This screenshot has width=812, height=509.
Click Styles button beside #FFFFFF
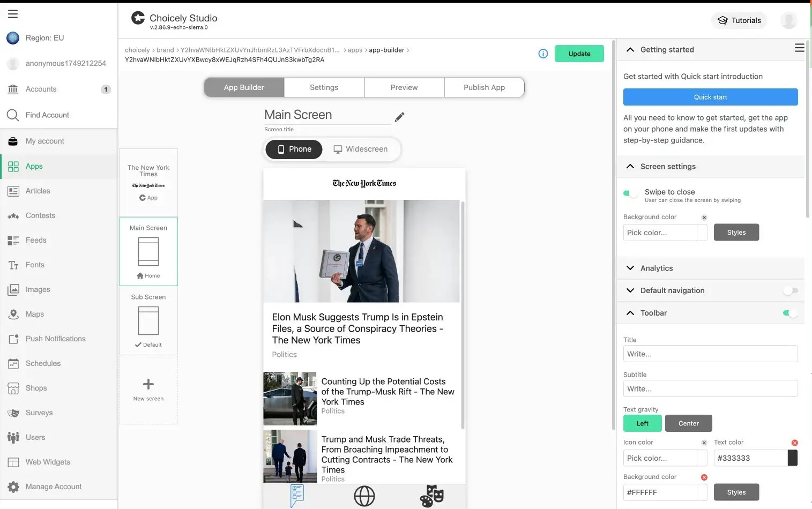coord(736,492)
